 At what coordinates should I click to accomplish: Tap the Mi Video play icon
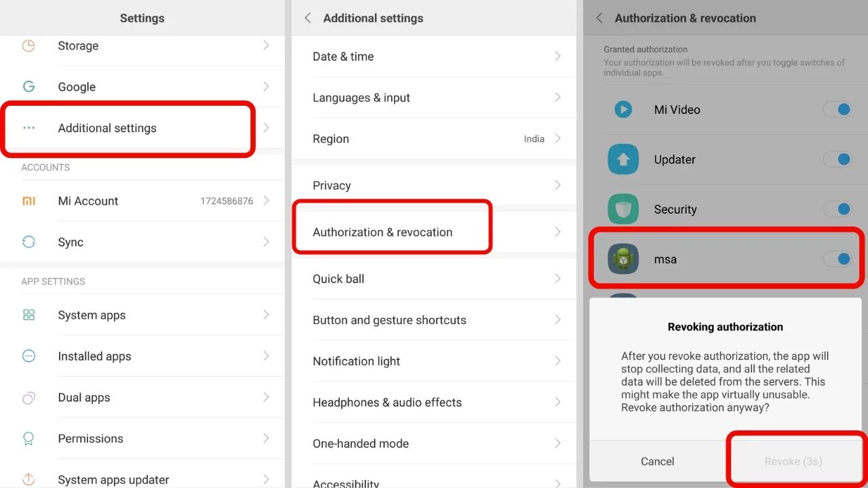(623, 109)
